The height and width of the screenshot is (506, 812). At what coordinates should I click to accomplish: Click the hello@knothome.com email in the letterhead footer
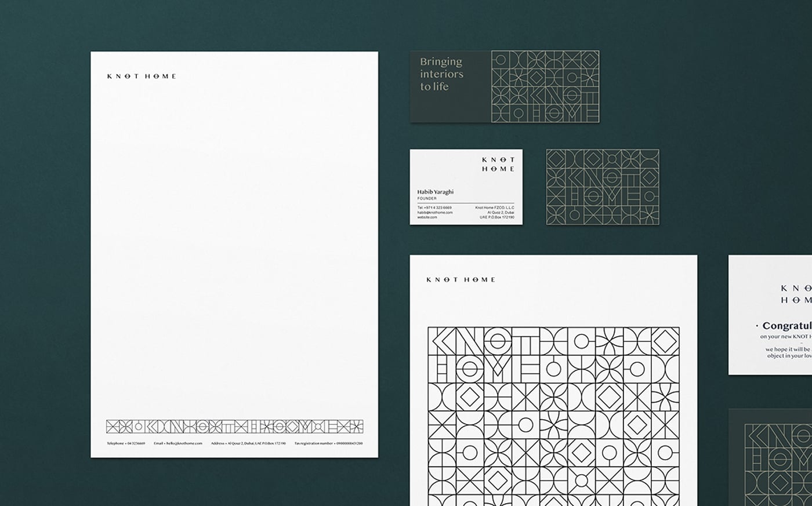pos(178,443)
